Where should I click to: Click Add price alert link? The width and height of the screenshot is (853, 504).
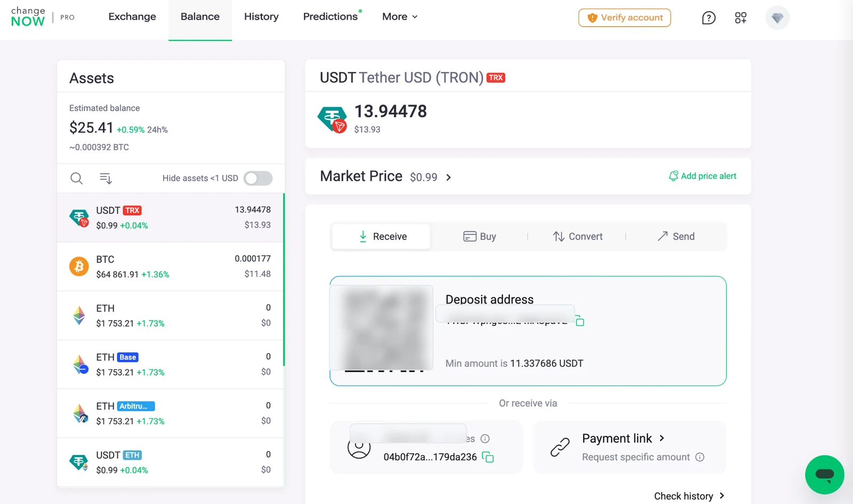click(x=703, y=176)
